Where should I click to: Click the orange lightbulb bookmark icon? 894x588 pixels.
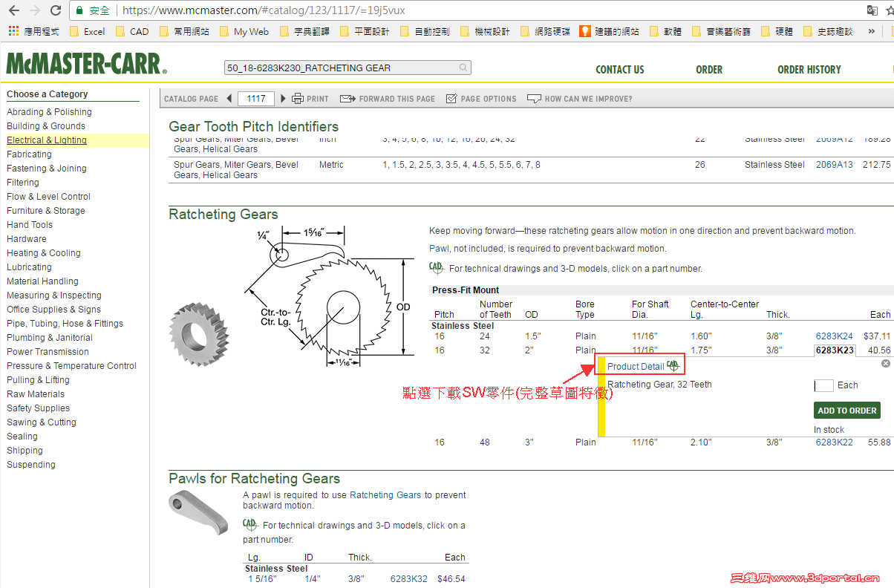(585, 31)
